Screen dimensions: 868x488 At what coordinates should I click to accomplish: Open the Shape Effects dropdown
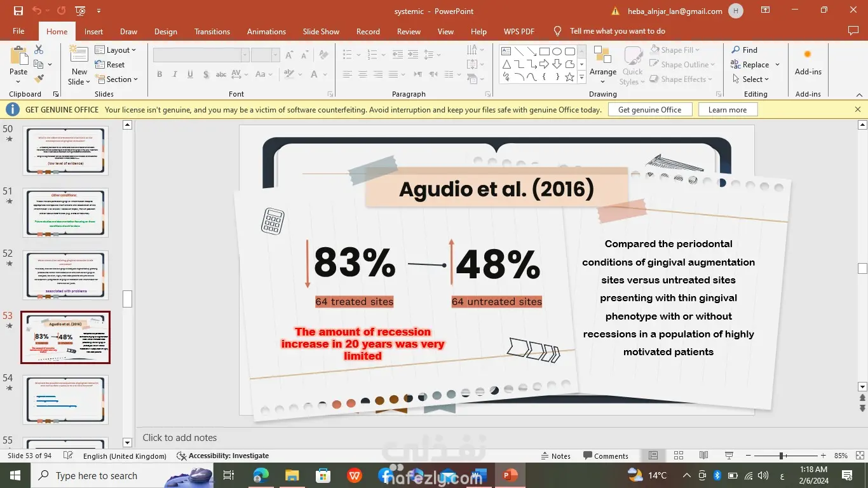[x=681, y=79]
